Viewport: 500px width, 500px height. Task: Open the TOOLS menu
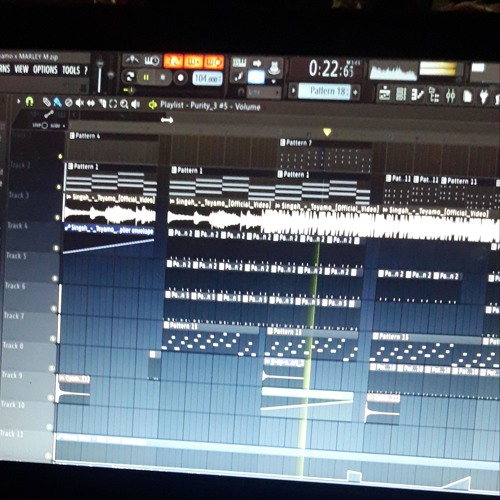pos(71,70)
